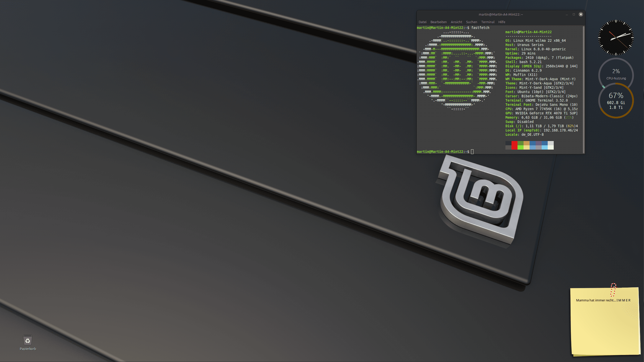Click the 'Font: Ubuntu (10pt)' line
The height and width of the screenshot is (362, 644).
tap(535, 92)
